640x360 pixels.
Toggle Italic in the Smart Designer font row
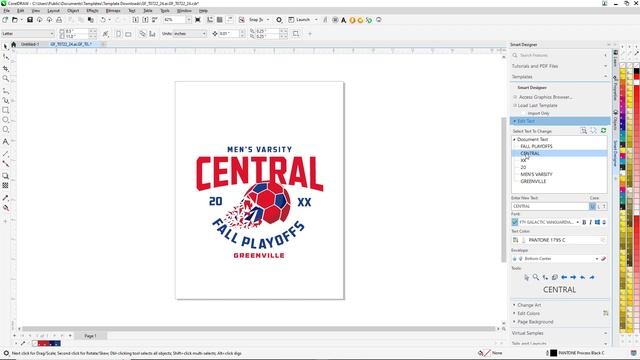[x=590, y=222]
